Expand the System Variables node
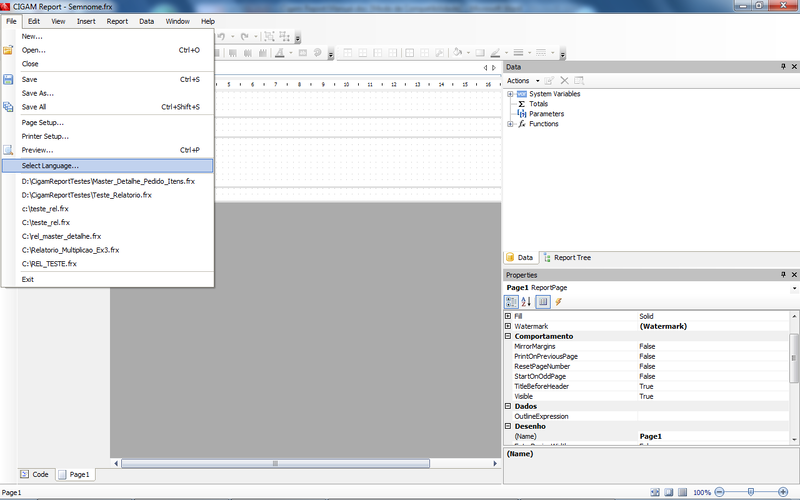 [510, 94]
